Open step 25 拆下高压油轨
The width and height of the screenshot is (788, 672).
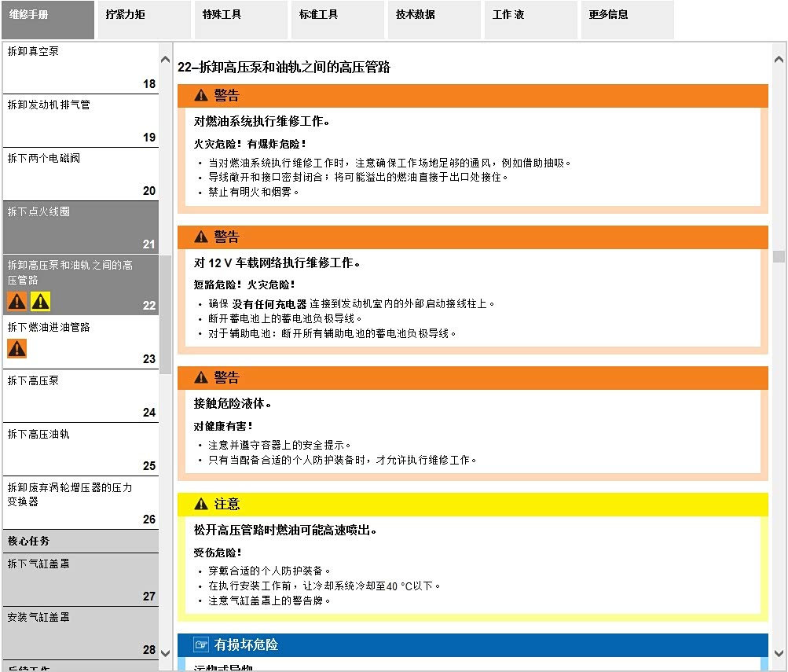pyautogui.click(x=80, y=449)
